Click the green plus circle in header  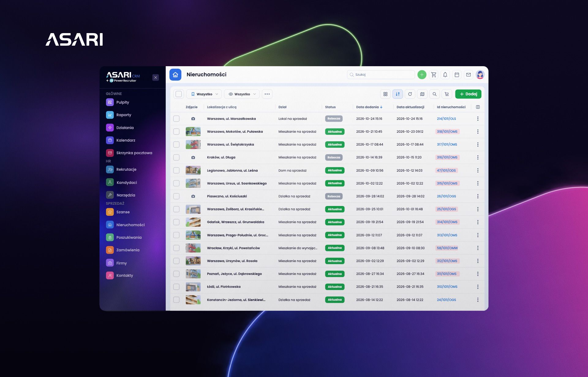click(x=422, y=74)
